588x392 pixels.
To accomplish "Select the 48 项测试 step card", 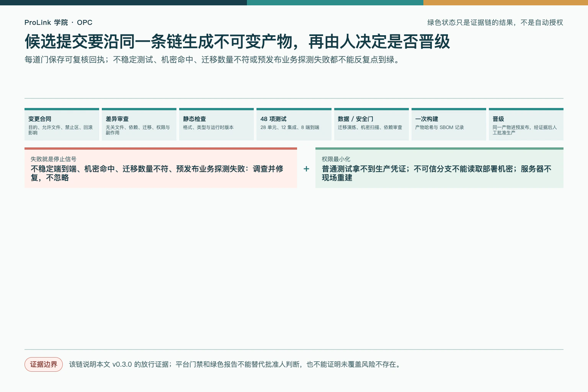I will [x=294, y=124].
